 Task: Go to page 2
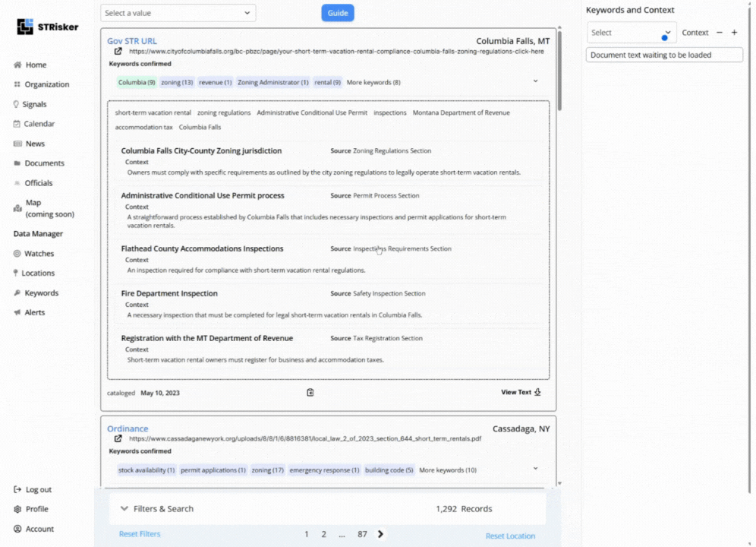click(323, 534)
